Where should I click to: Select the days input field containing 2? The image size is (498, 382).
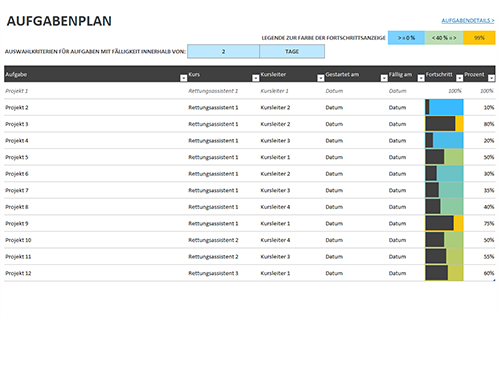223,52
